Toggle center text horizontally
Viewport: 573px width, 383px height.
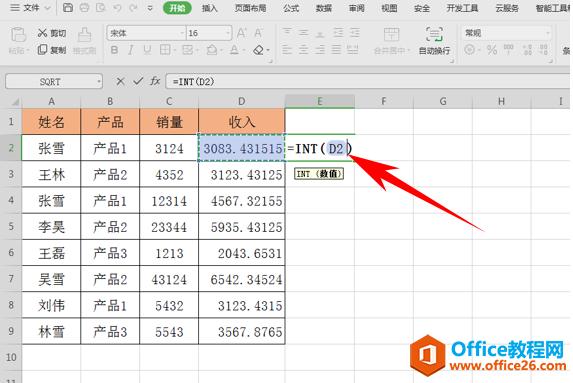coord(303,50)
